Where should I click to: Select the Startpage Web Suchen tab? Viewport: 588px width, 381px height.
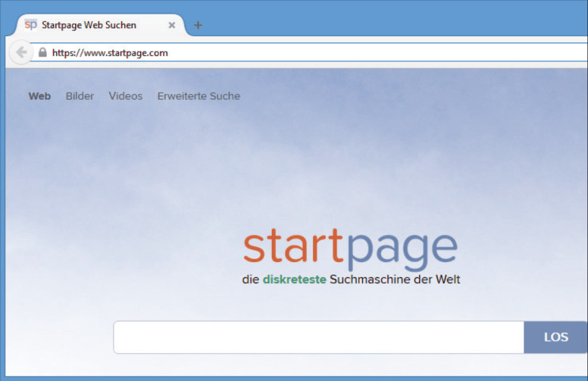coord(100,25)
